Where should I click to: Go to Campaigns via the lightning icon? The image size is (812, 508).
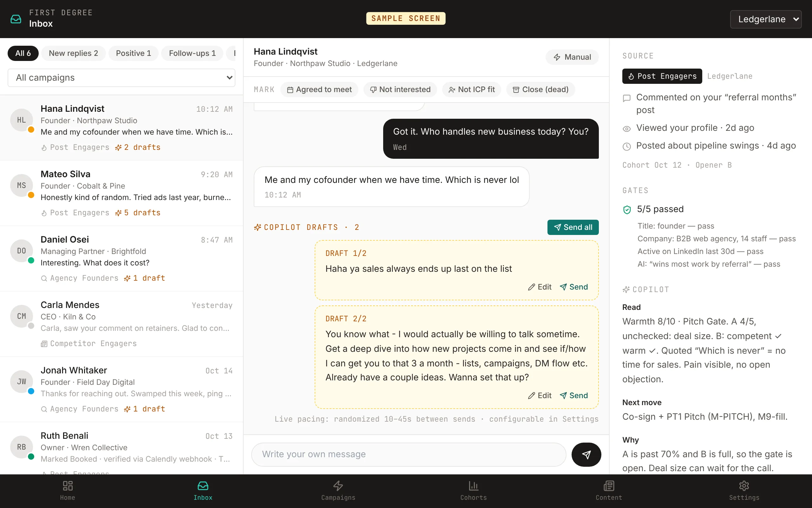[x=338, y=485]
